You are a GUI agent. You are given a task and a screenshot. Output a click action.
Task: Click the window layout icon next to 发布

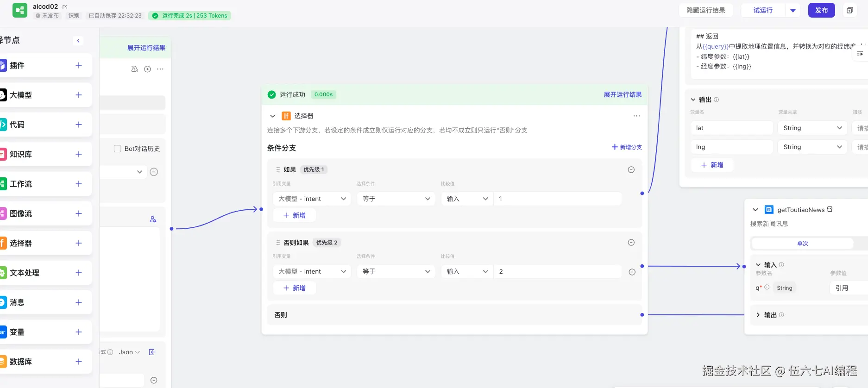(849, 10)
